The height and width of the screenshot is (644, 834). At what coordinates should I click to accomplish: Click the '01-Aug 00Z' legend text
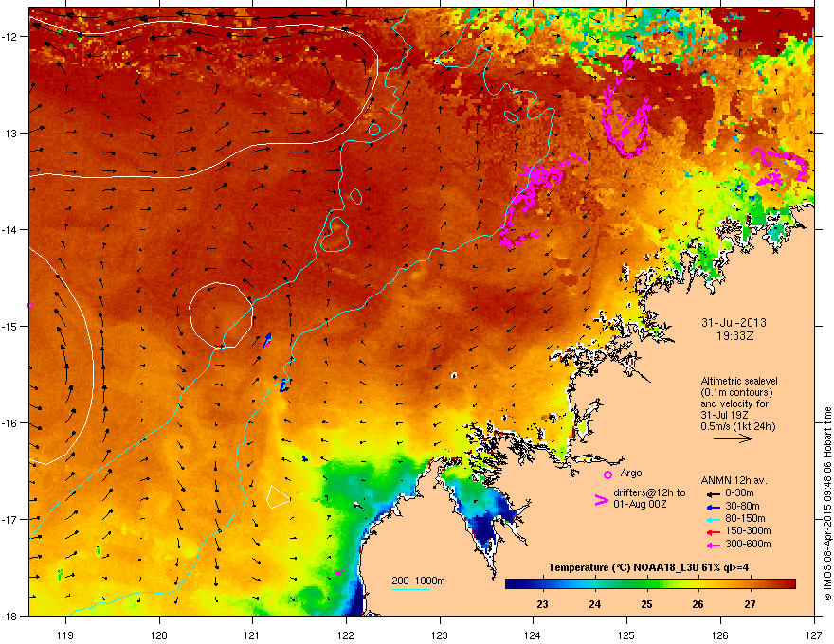tap(640, 504)
